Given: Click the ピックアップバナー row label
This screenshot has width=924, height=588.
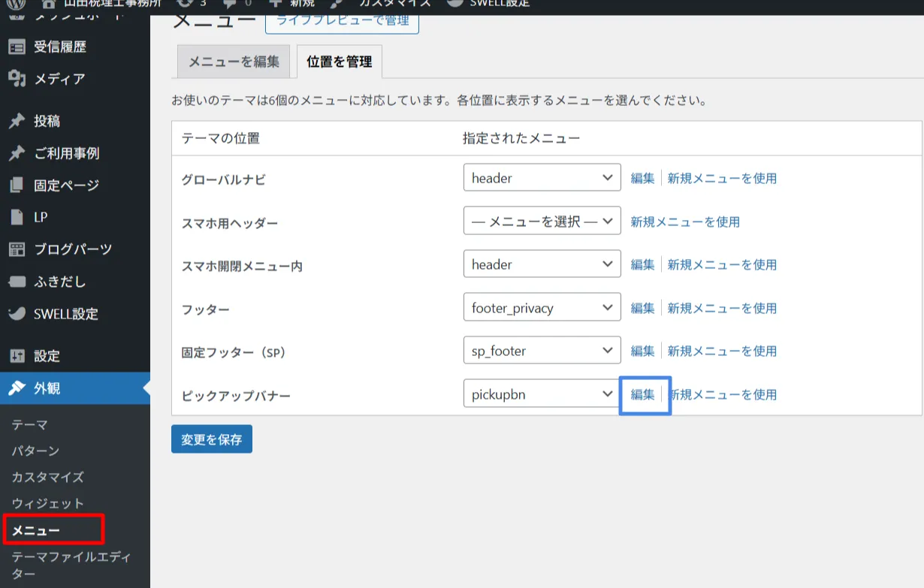Looking at the screenshot, I should point(236,396).
